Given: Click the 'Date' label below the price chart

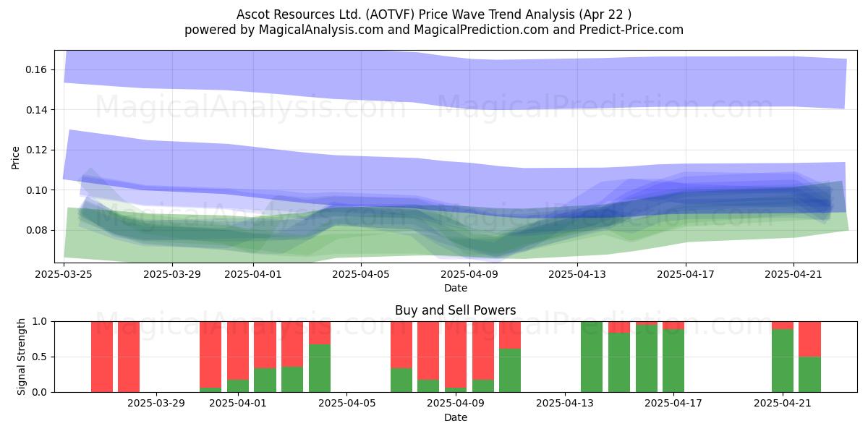Looking at the screenshot, I should tap(456, 288).
